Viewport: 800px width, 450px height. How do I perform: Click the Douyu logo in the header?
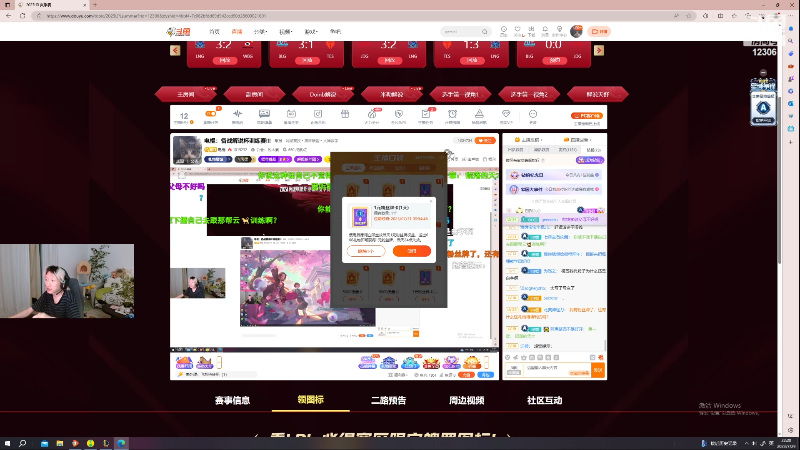179,32
